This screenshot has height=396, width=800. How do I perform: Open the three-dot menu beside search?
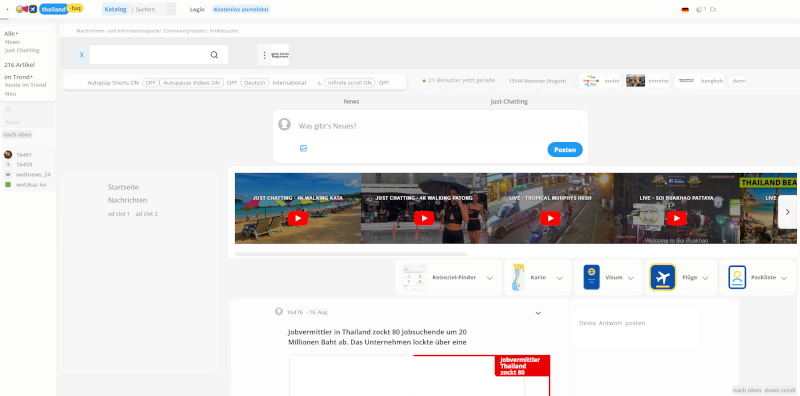(x=264, y=55)
